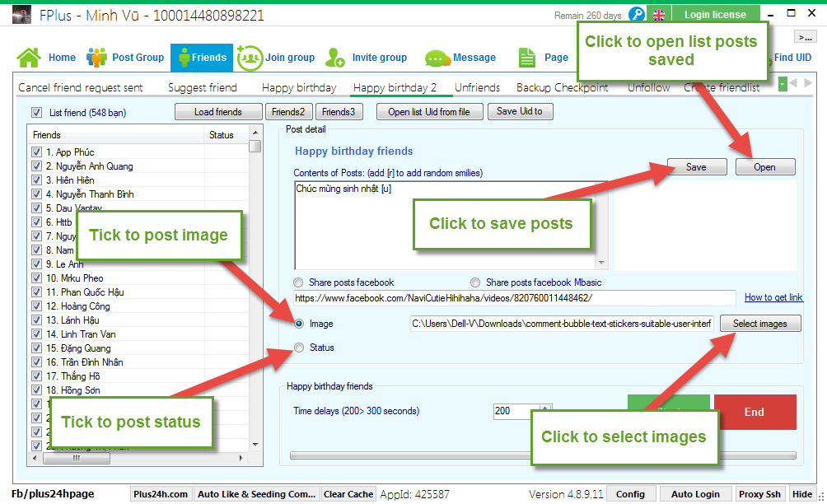Screen dimensions: 827x504
Task: Select the 'Happy birthday 2' tab
Action: coord(395,87)
